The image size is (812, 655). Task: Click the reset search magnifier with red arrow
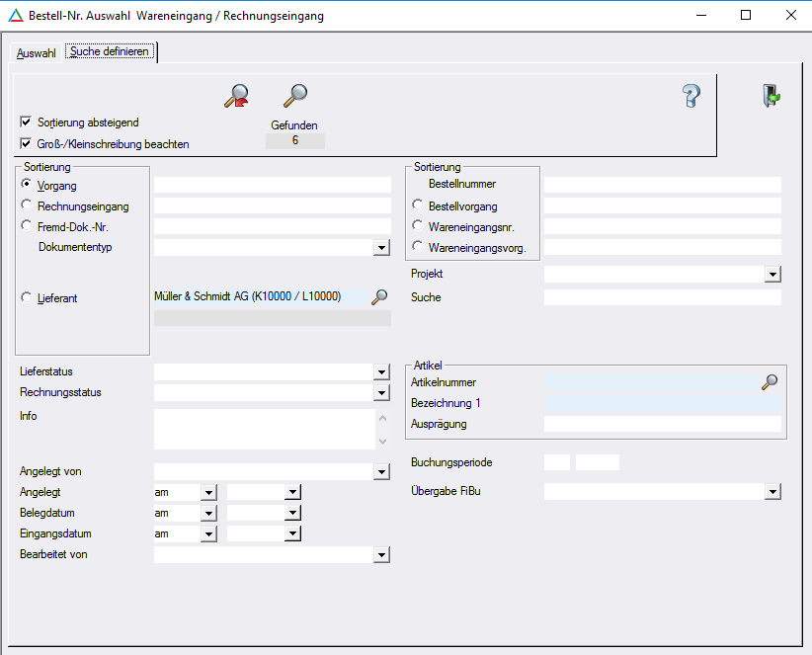(x=236, y=96)
